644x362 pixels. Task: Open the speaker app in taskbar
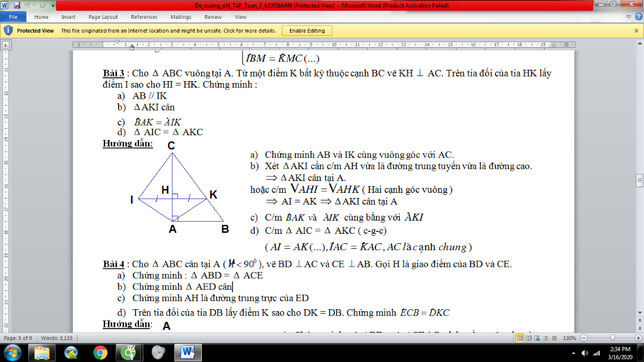pyautogui.click(x=158, y=353)
